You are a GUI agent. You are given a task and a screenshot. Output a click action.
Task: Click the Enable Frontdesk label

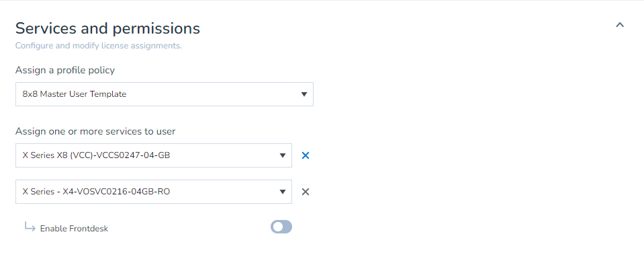(x=74, y=229)
